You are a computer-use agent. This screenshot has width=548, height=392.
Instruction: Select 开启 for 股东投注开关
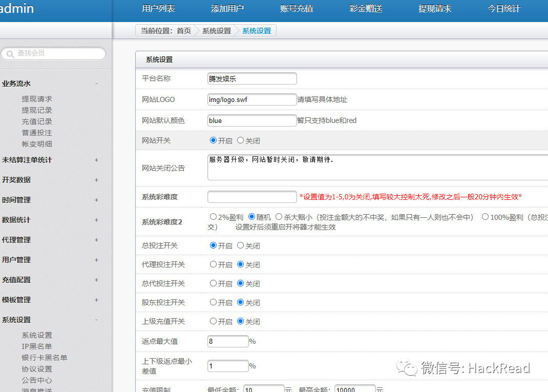tap(213, 302)
